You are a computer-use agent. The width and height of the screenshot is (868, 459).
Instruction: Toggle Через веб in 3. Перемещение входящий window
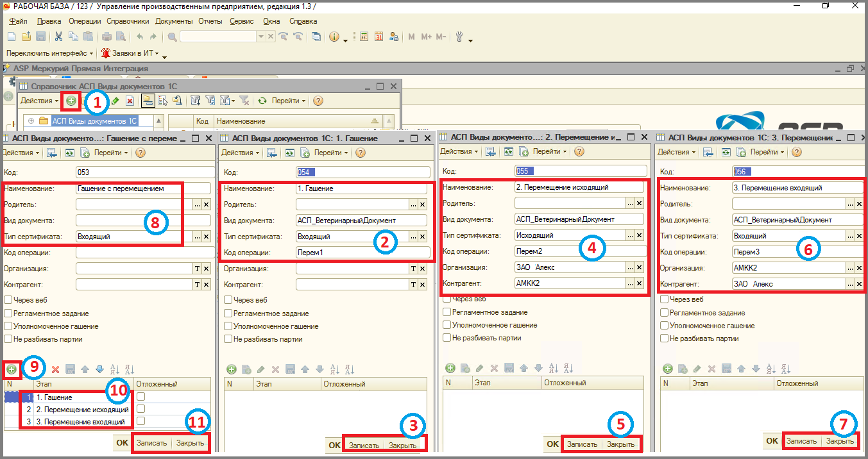coord(665,299)
